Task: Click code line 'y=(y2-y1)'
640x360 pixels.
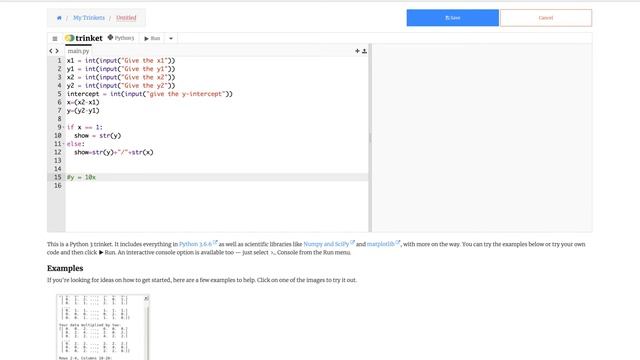Action: tap(83, 111)
